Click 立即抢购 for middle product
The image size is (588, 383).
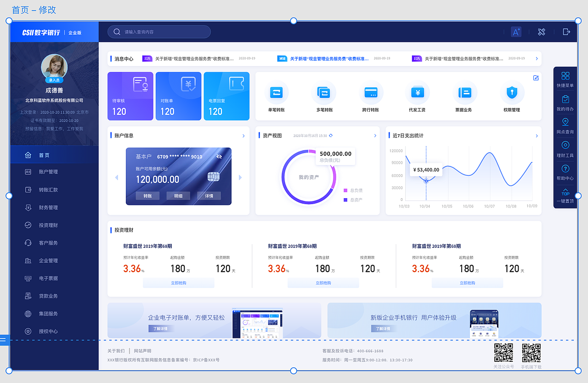(323, 283)
